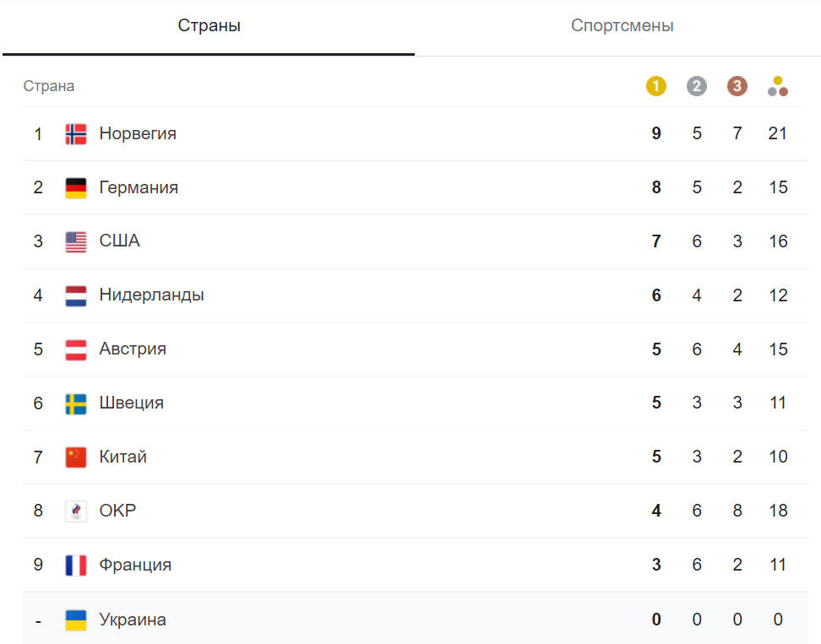Click the total medals column icon
The image size is (821, 644).
[778, 86]
